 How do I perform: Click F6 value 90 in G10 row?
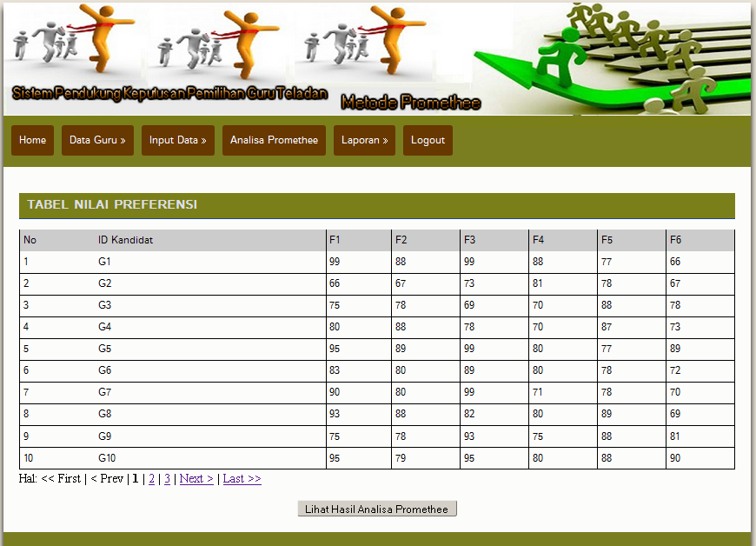(700, 457)
